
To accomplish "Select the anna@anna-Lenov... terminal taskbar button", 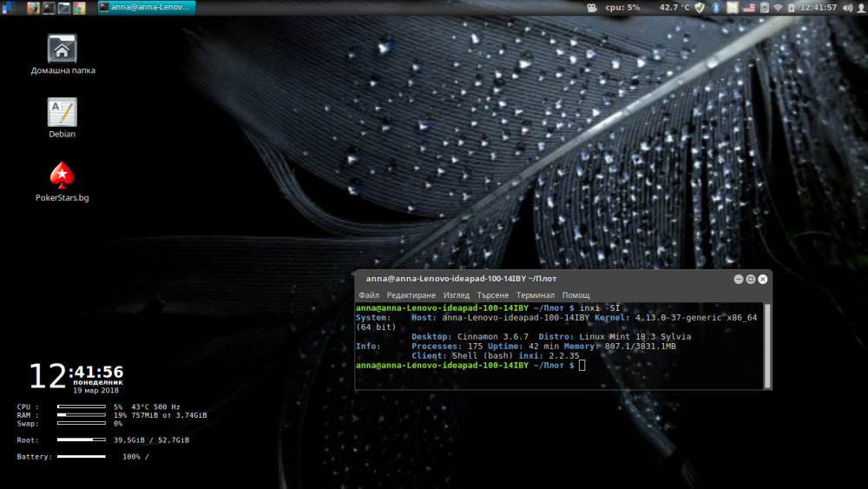I will [x=147, y=7].
